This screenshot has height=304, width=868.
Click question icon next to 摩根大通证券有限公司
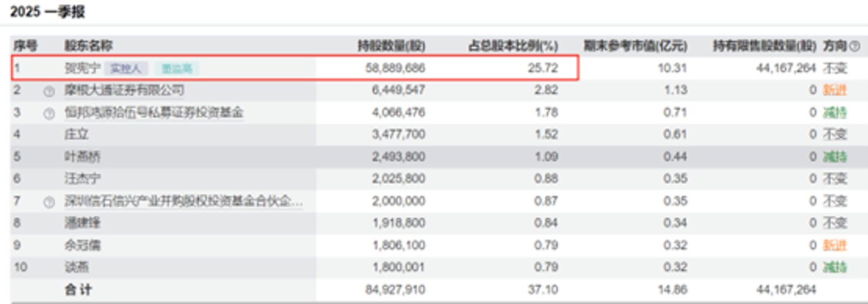point(49,92)
